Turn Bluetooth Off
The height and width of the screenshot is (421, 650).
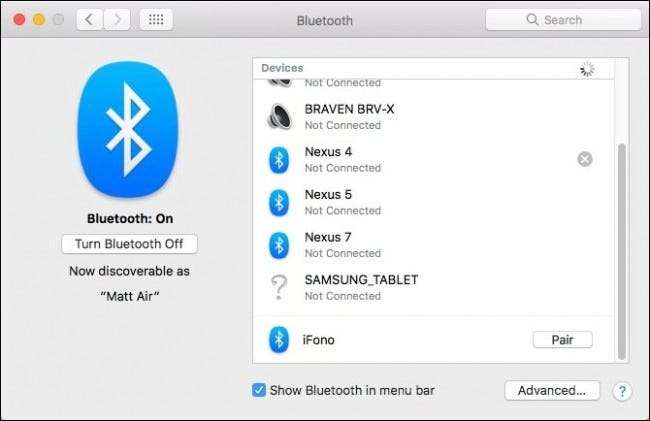(129, 244)
